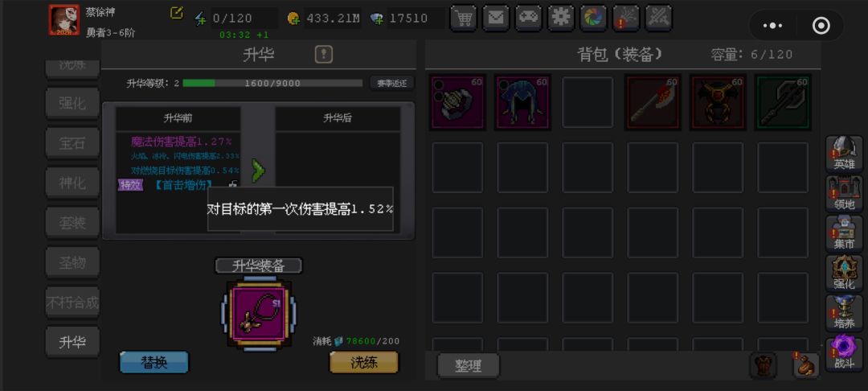Select the red axe weapon in backpack

(x=653, y=102)
